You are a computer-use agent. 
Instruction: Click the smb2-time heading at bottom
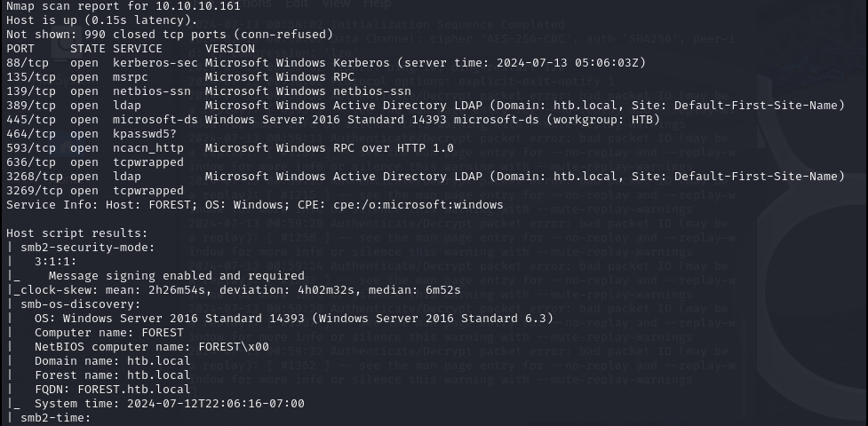point(55,418)
